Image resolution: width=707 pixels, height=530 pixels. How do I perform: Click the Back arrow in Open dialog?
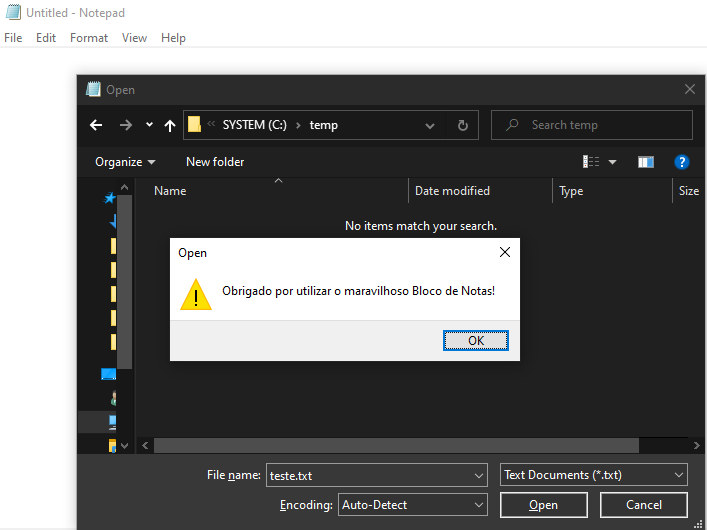coord(96,125)
